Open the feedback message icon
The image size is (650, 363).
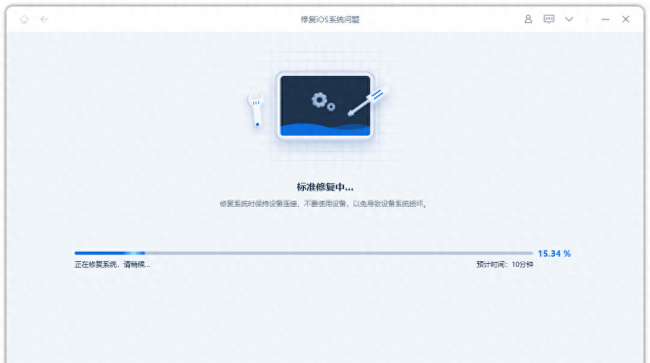[x=549, y=19]
